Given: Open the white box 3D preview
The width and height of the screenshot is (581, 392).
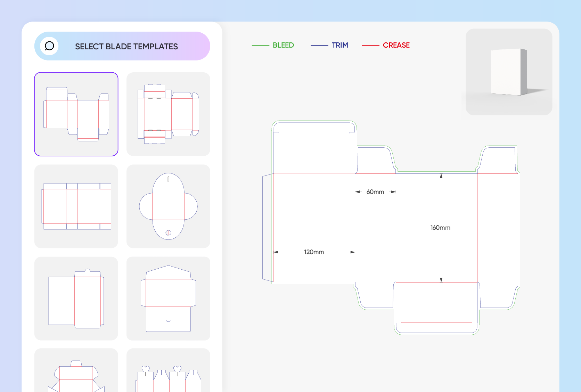Looking at the screenshot, I should 509,72.
